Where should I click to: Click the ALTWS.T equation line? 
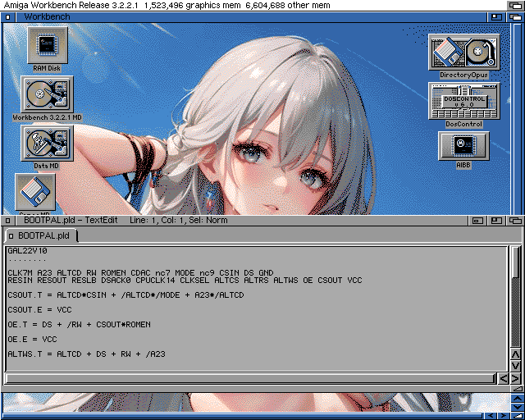[86, 354]
